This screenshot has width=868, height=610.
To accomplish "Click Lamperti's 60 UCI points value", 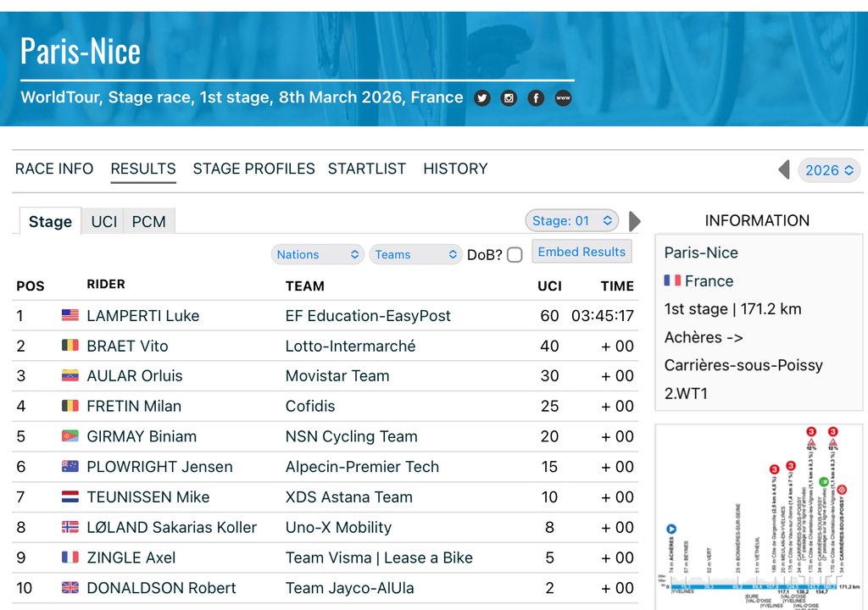I will click(549, 316).
